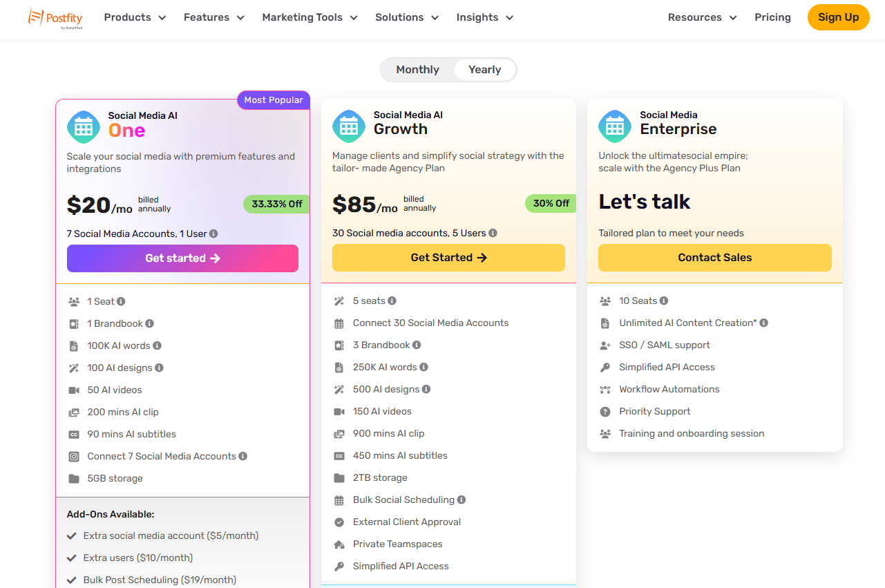
Task: Click info icon beside Connect 7 Social Media Accounts
Action: (242, 456)
